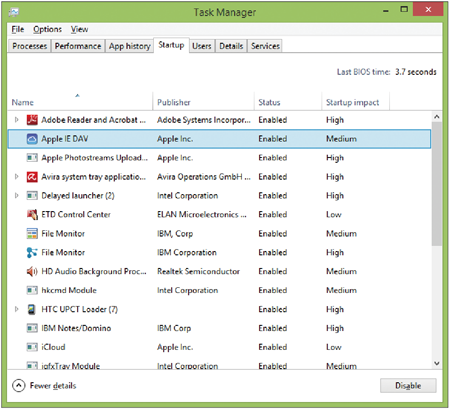Click the HD Audio speaker icon
The width and height of the screenshot is (450, 410).
click(x=32, y=271)
